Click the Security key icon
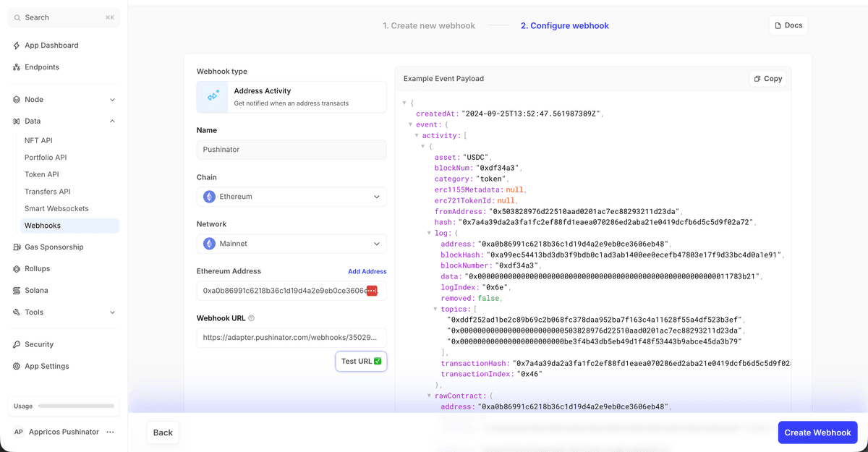This screenshot has width=868, height=452. tap(17, 345)
